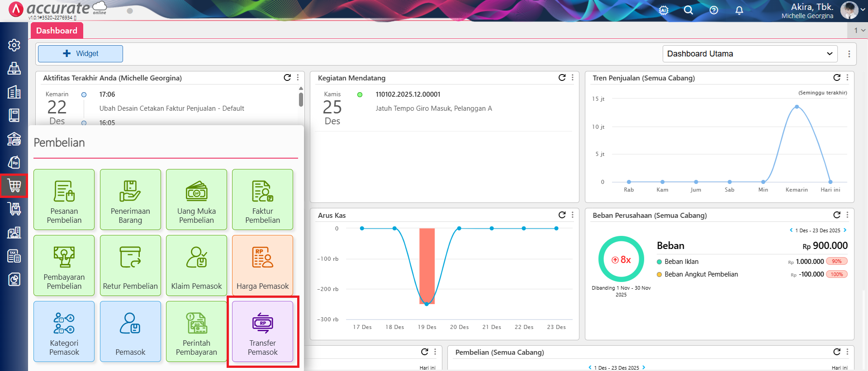Open Klaim Pemasok module

pos(196,265)
